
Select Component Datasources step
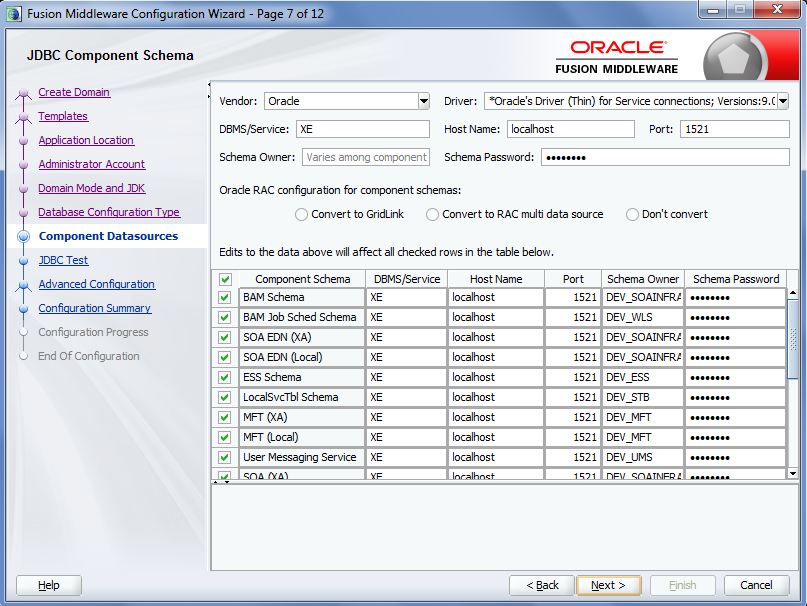coord(109,236)
